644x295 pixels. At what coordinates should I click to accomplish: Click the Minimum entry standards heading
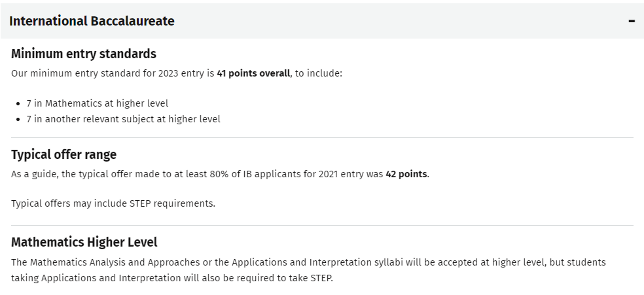click(84, 54)
